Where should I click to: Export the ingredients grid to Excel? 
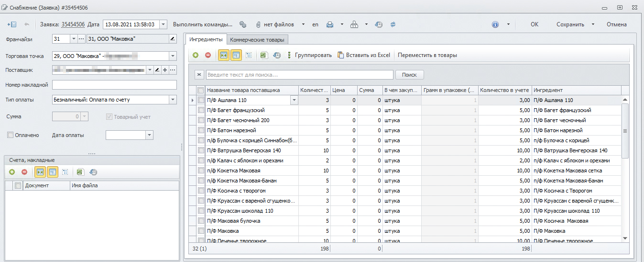coord(263,55)
